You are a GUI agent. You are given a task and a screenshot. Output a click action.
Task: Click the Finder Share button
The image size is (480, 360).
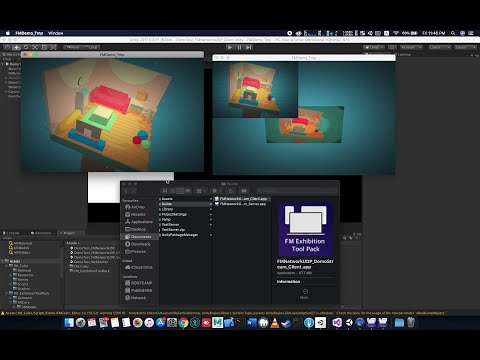click(x=230, y=191)
